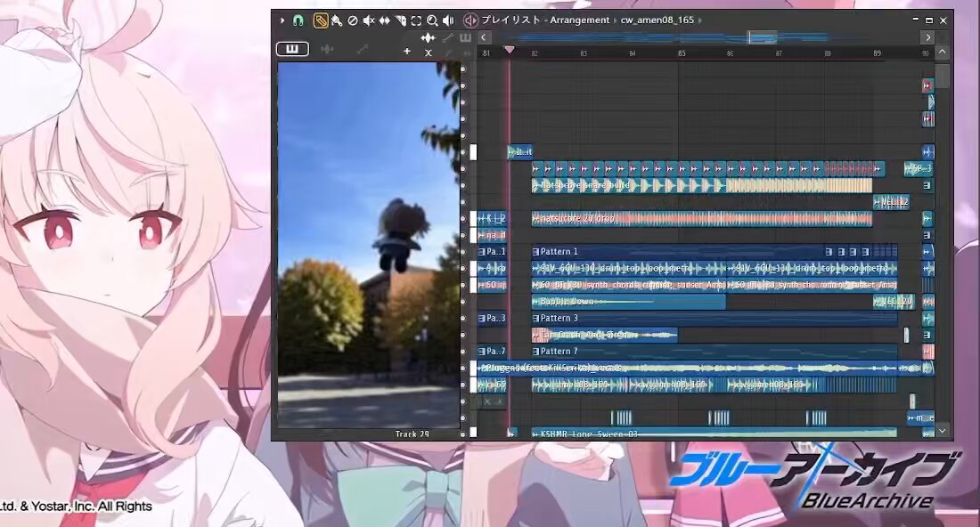This screenshot has width=980, height=527.
Task: Toggle mute dot for the Bubble Down track
Action: 463,302
